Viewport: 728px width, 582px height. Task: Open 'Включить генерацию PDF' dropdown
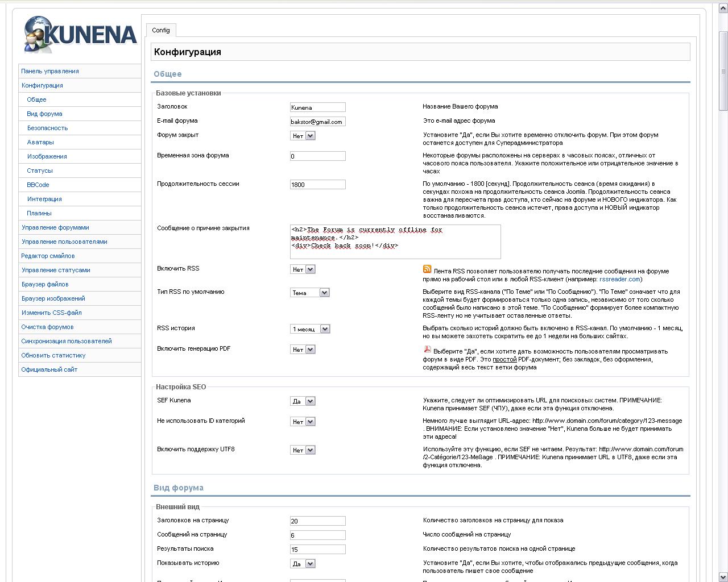pos(303,350)
